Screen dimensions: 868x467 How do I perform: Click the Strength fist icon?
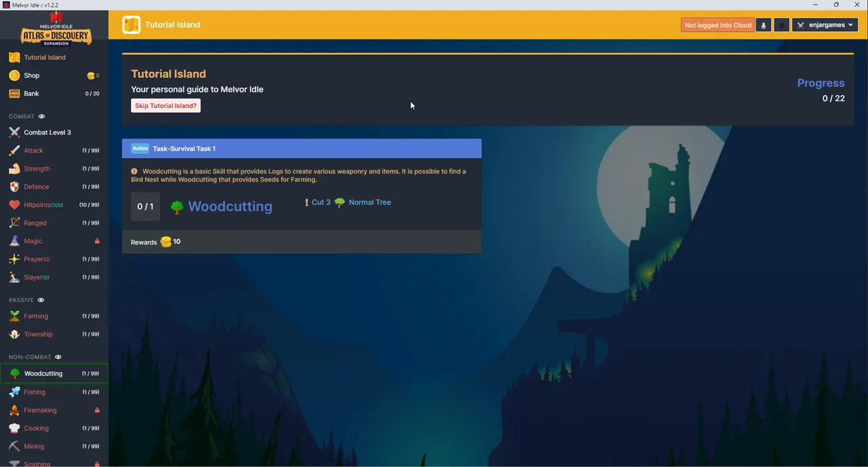tap(14, 168)
